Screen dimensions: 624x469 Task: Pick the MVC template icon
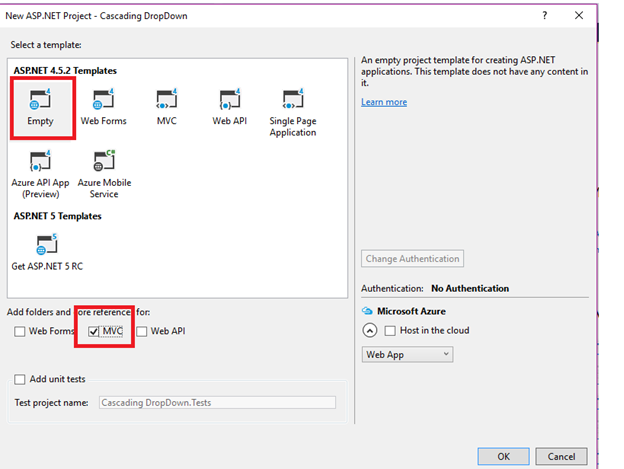tap(167, 99)
